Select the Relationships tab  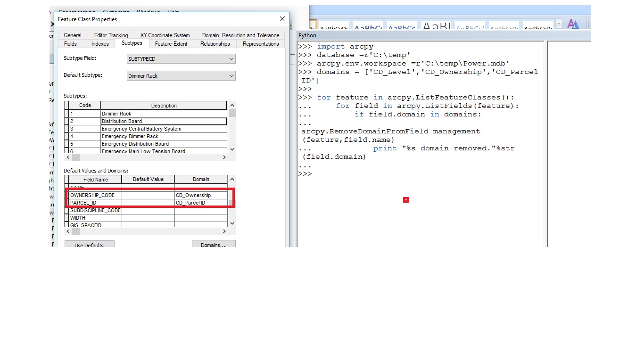(x=215, y=43)
